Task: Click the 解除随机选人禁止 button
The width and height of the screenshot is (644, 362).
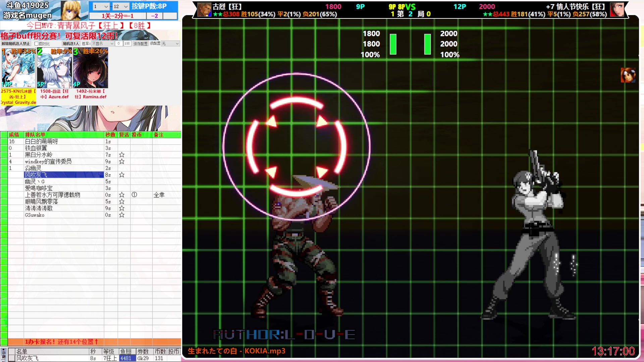Action: pyautogui.click(x=16, y=44)
